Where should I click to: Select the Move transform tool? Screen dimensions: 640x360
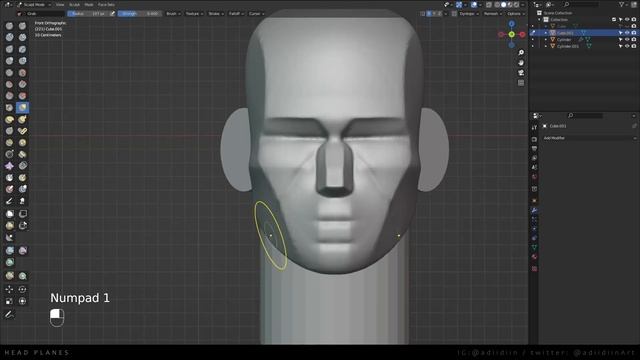tap(9, 289)
